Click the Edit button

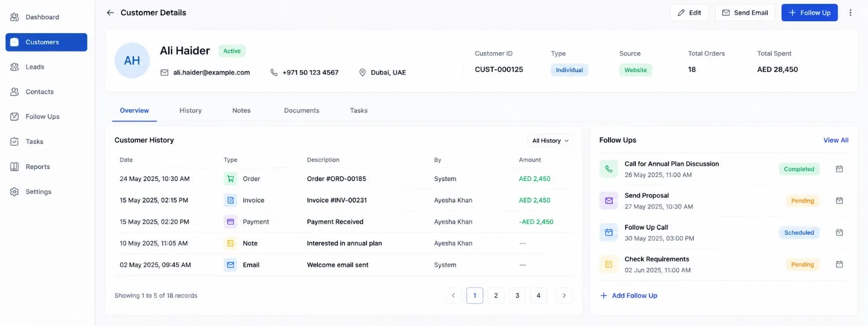(x=689, y=12)
